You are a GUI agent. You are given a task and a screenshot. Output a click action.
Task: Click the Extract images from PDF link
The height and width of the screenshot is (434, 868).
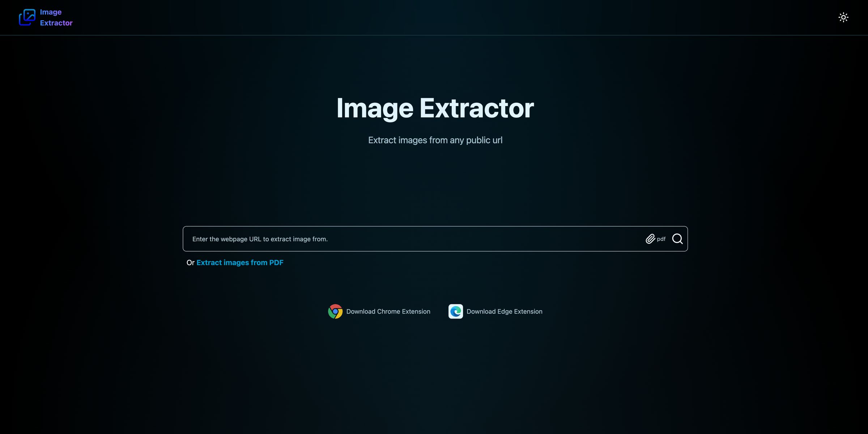(x=240, y=262)
